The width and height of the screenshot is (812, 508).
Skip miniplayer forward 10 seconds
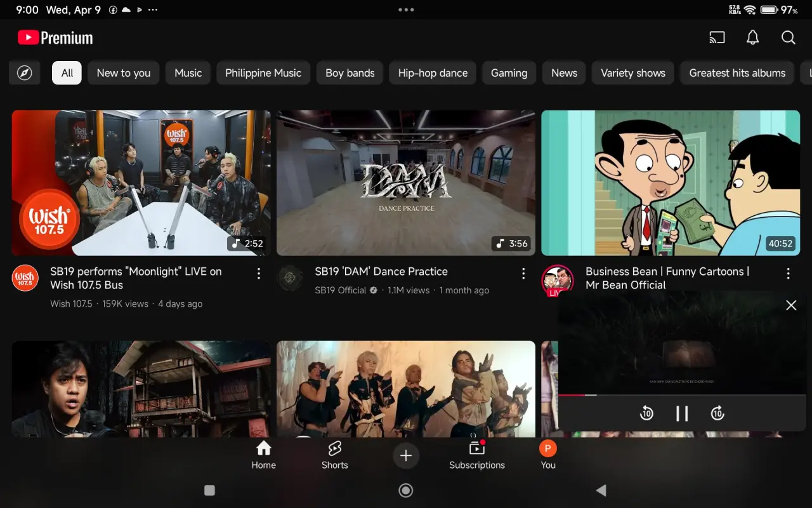point(717,413)
